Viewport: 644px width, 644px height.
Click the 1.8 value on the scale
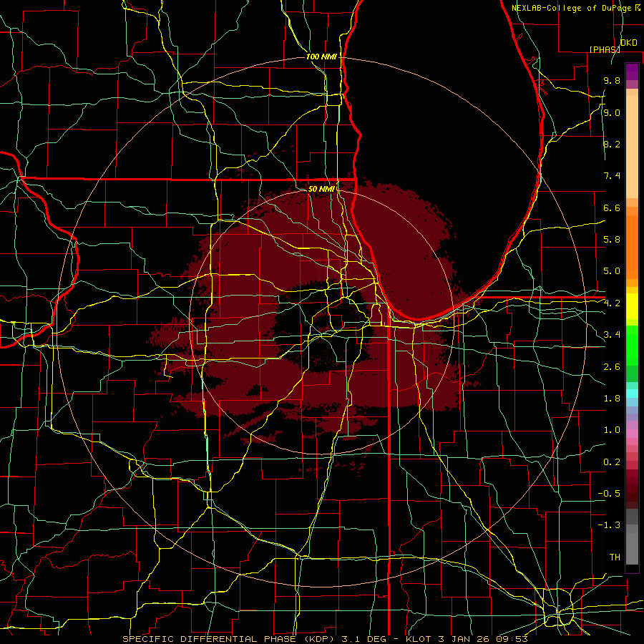(612, 399)
